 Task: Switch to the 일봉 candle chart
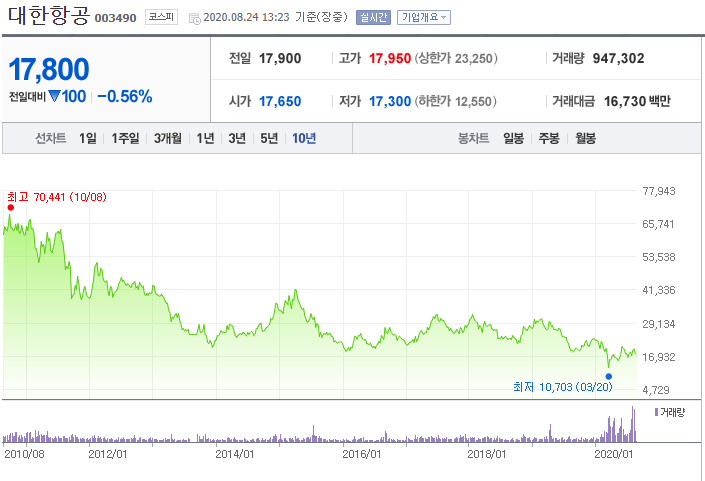pos(513,138)
